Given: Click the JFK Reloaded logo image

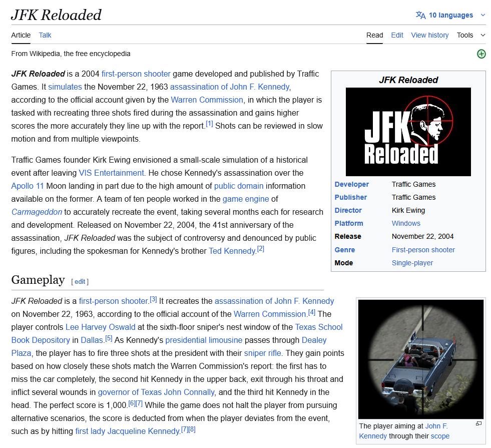Looking at the screenshot, I should pos(408,132).
